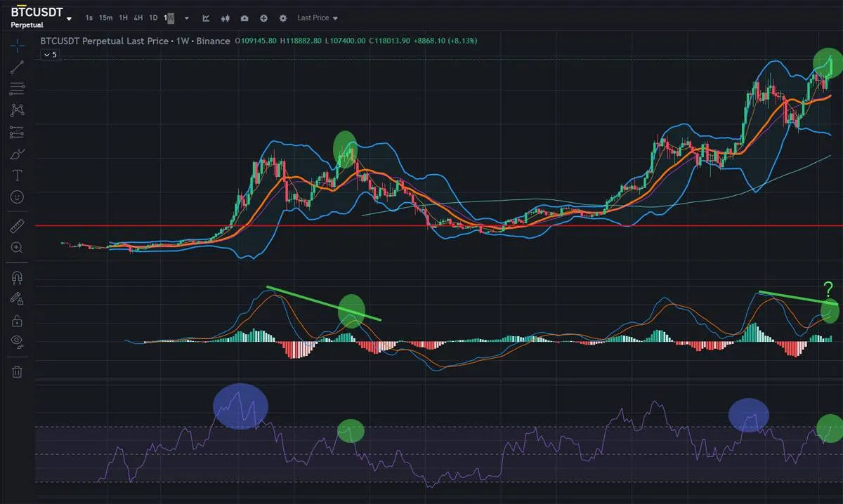Open chart settings gear icon
Image resolution: width=843 pixels, height=504 pixels.
click(x=282, y=18)
